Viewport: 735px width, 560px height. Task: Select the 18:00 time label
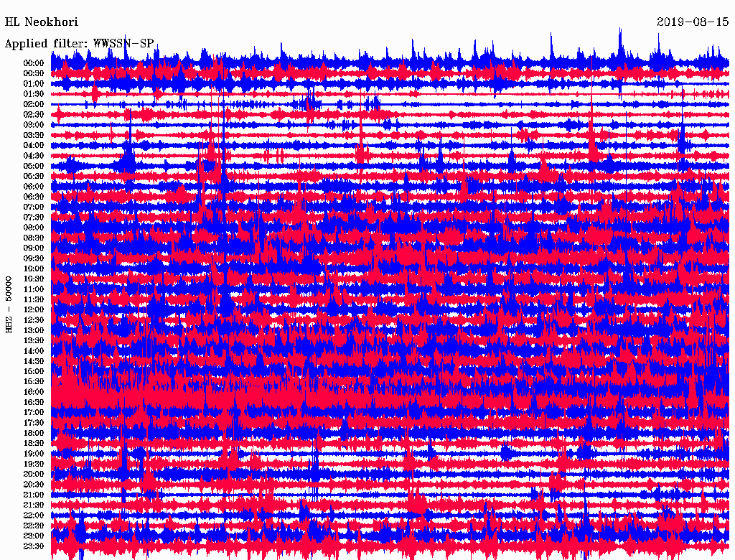[34, 433]
